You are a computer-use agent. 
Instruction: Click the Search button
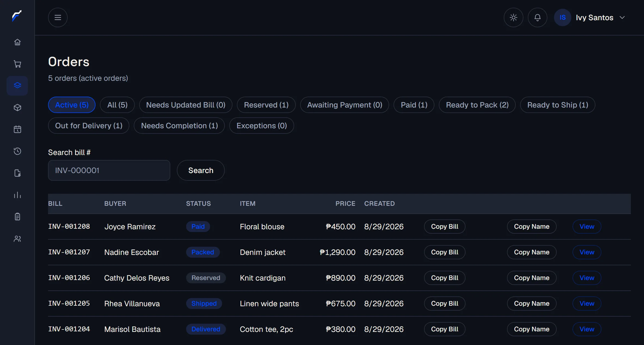201,170
